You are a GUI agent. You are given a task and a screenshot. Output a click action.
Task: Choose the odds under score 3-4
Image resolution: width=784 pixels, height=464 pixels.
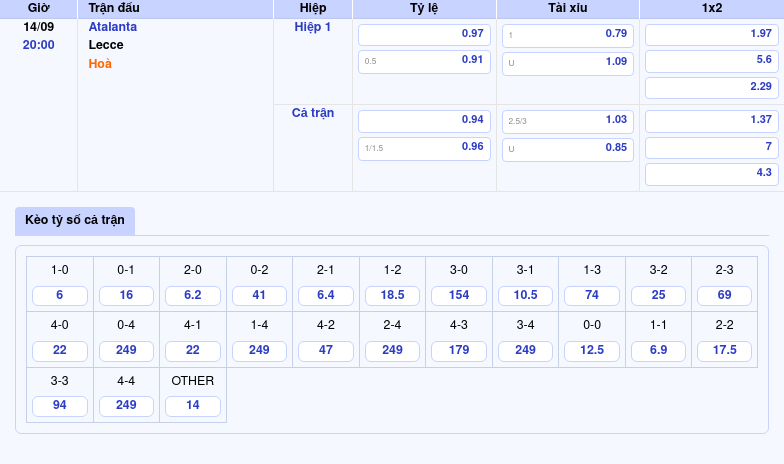pos(525,350)
